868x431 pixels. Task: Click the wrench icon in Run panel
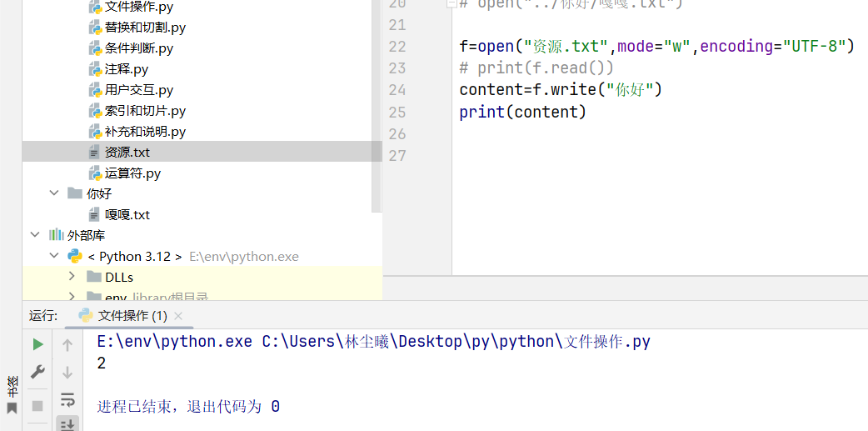pyautogui.click(x=37, y=372)
